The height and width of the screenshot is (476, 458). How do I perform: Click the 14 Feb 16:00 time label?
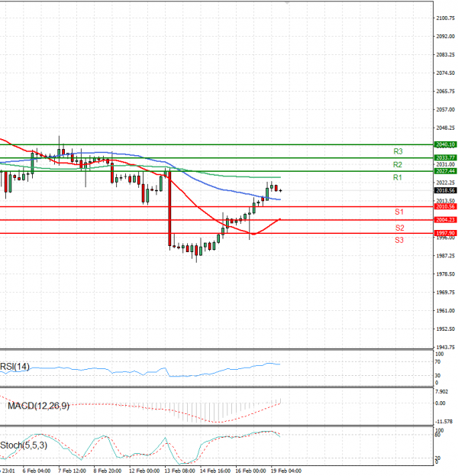click(215, 471)
